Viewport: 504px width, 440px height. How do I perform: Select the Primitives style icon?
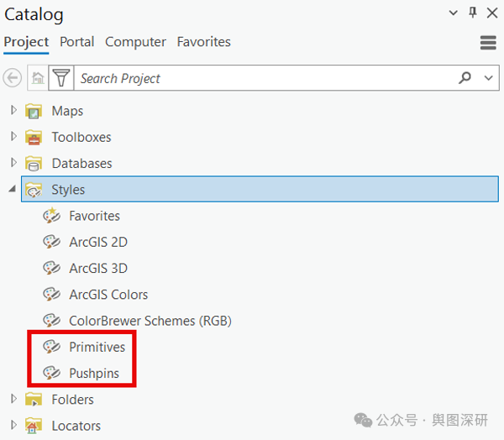click(51, 347)
